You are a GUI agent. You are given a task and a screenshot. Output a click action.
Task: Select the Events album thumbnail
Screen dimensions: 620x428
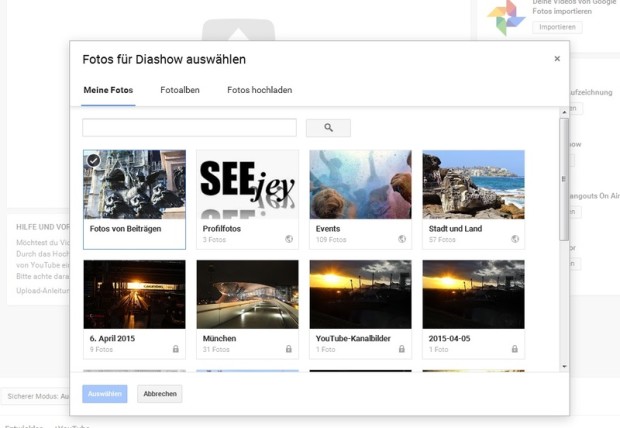pyautogui.click(x=361, y=184)
